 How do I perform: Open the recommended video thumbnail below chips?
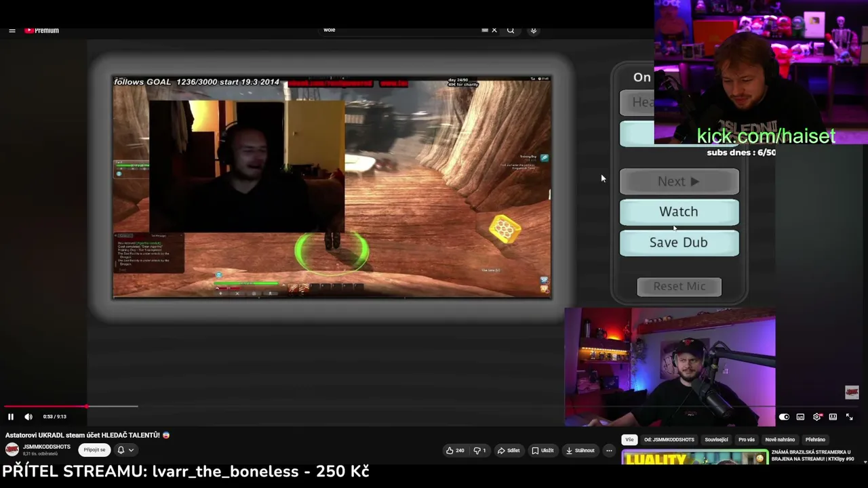pyautogui.click(x=695, y=458)
